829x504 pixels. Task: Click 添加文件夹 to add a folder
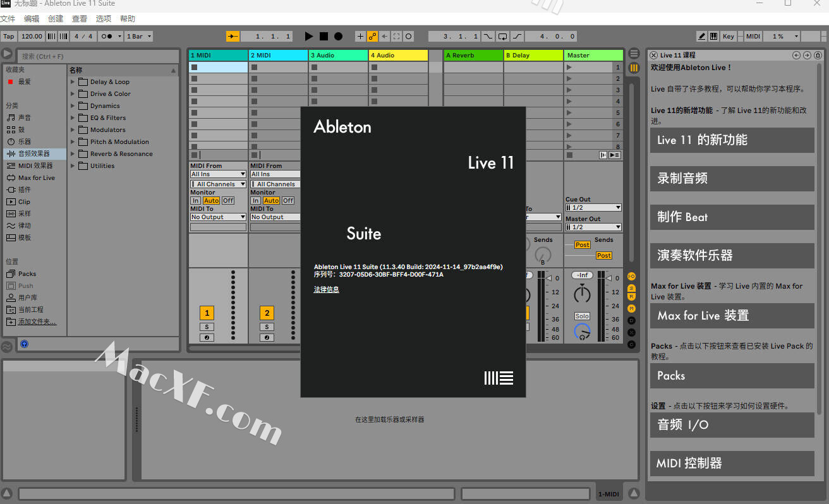[x=34, y=321]
